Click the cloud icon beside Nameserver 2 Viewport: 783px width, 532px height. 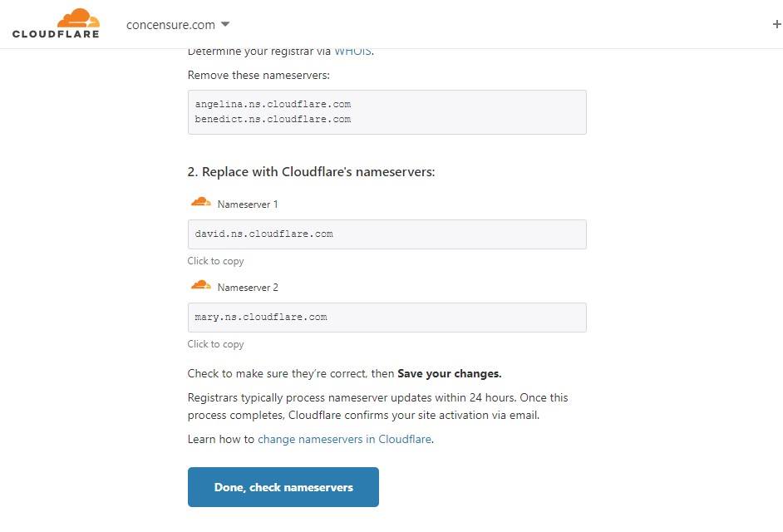[200, 286]
